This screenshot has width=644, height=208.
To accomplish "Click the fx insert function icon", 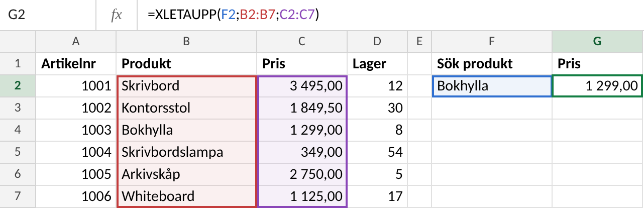I will point(116,15).
